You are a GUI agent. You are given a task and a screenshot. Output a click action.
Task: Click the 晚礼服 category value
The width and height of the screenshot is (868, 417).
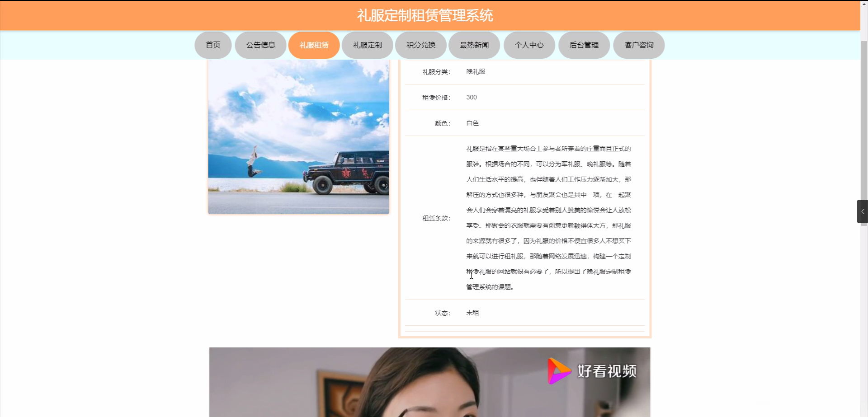point(476,71)
